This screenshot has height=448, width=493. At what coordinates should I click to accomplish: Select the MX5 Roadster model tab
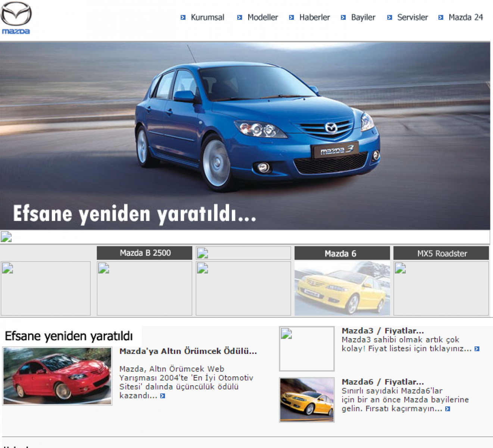coord(441,253)
